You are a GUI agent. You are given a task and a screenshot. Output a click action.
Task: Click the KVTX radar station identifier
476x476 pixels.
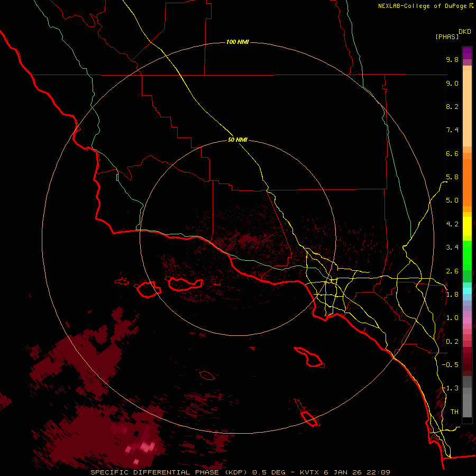309,472
